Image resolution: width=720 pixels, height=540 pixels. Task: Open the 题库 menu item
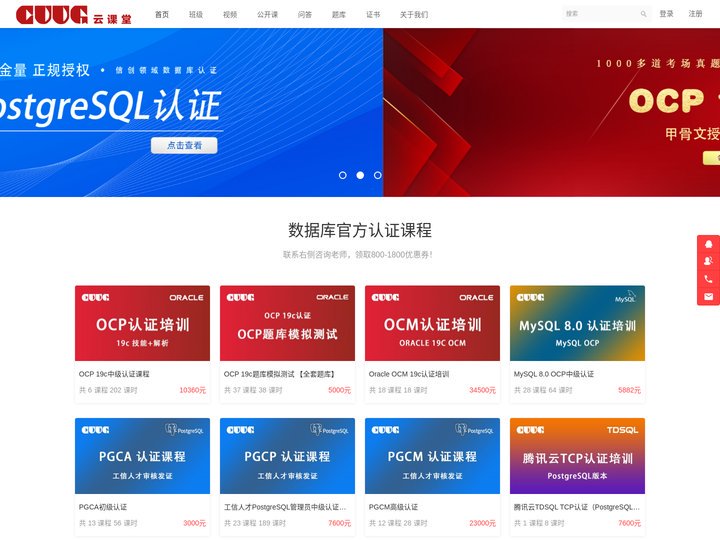tap(339, 15)
